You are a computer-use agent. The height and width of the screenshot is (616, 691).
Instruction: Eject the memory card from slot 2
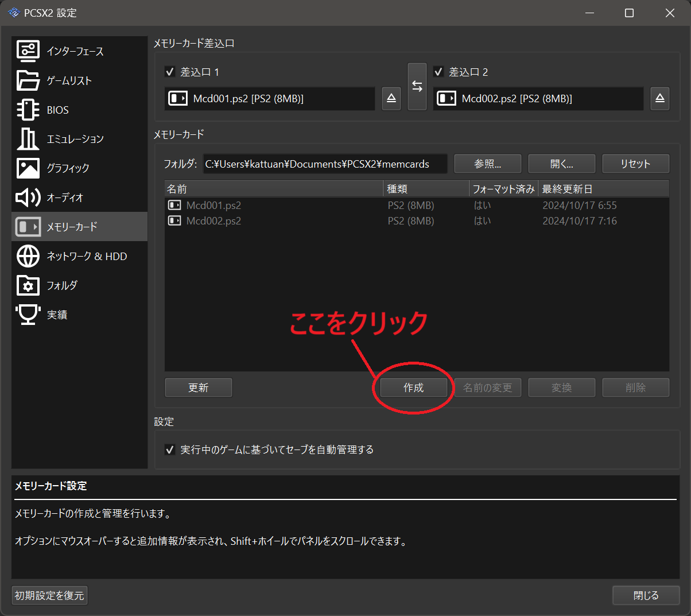point(660,99)
